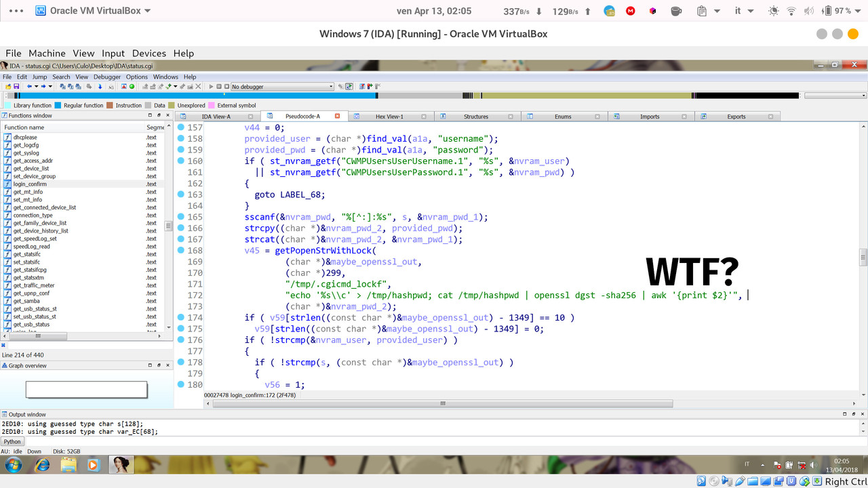This screenshot has height=488, width=868.
Task: Toggle breakpoint dot at line 163
Action: 181,195
